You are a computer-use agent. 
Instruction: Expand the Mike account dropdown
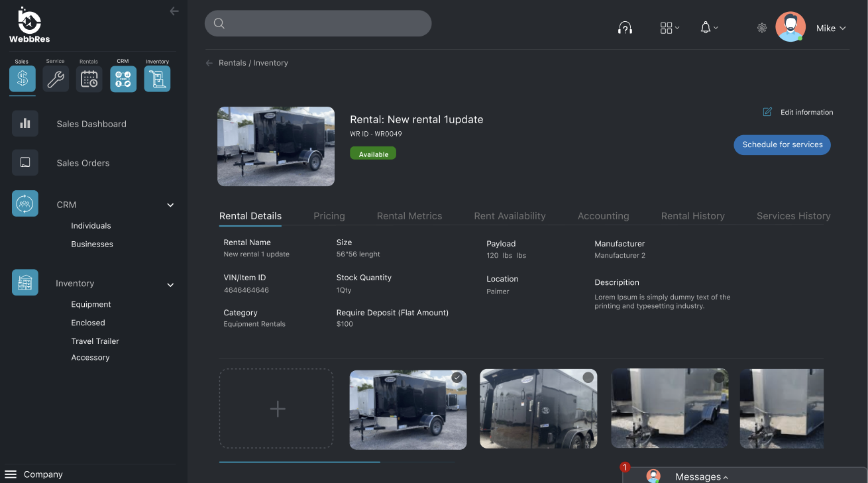832,28
